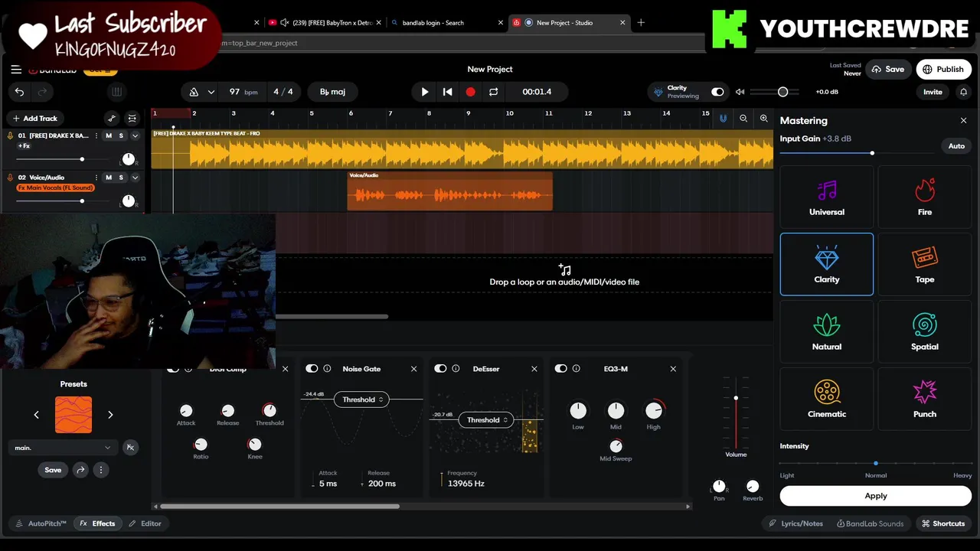Start recording with the red record button
980x551 pixels.
[x=470, y=92]
